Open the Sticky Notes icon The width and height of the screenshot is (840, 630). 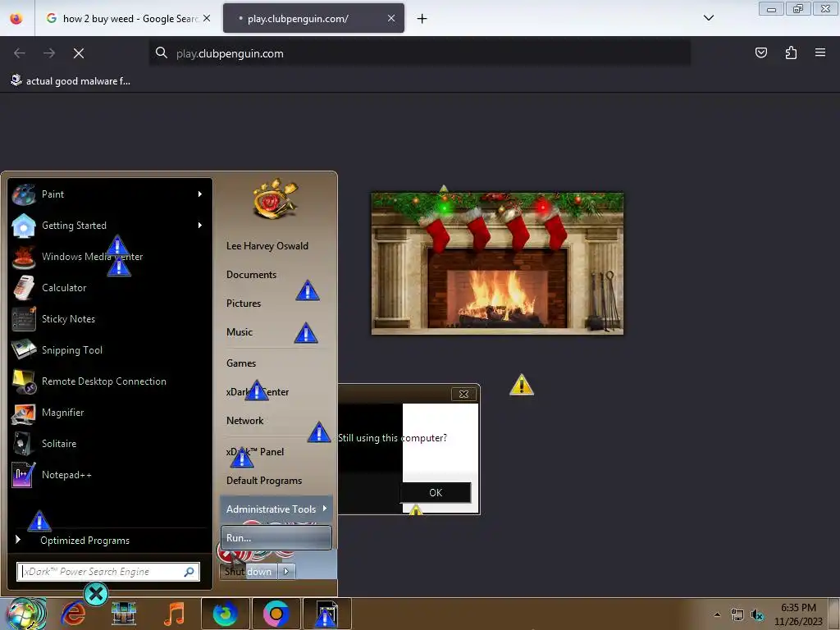click(x=24, y=319)
